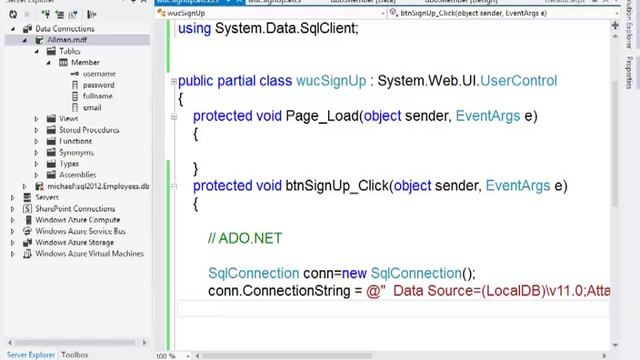Collapse the Page_Load method outlining toggle
Screen dimensions: 640x360
point(174,117)
